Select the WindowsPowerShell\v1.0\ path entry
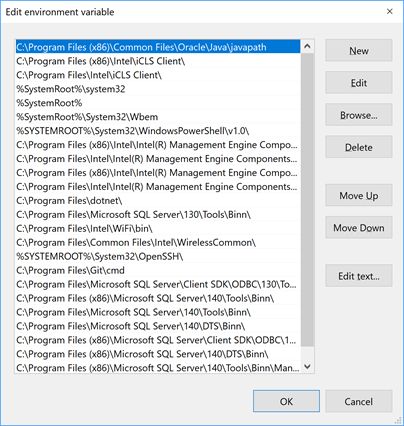Image resolution: width=404 pixels, height=426 pixels. click(x=158, y=131)
